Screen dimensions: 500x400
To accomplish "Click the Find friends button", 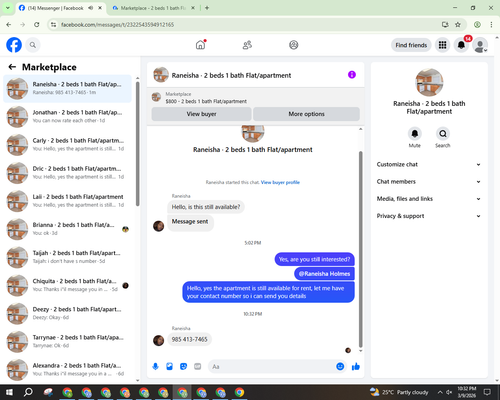I will (x=411, y=45).
